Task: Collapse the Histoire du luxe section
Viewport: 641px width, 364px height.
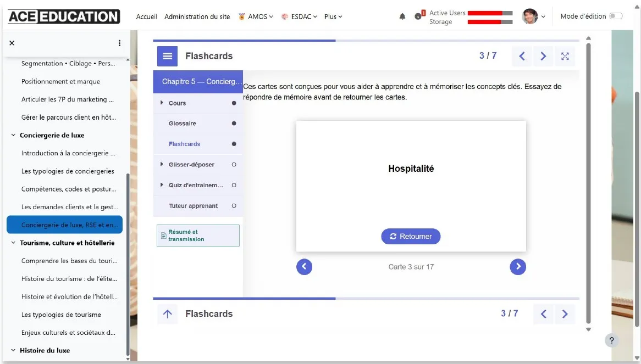Action: [13, 350]
